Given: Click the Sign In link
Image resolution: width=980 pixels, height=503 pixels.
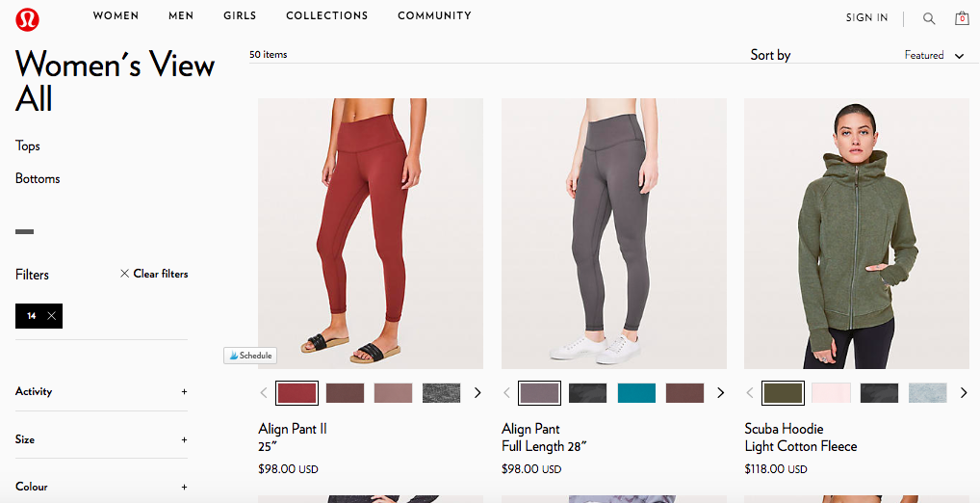Looking at the screenshot, I should click(x=866, y=18).
